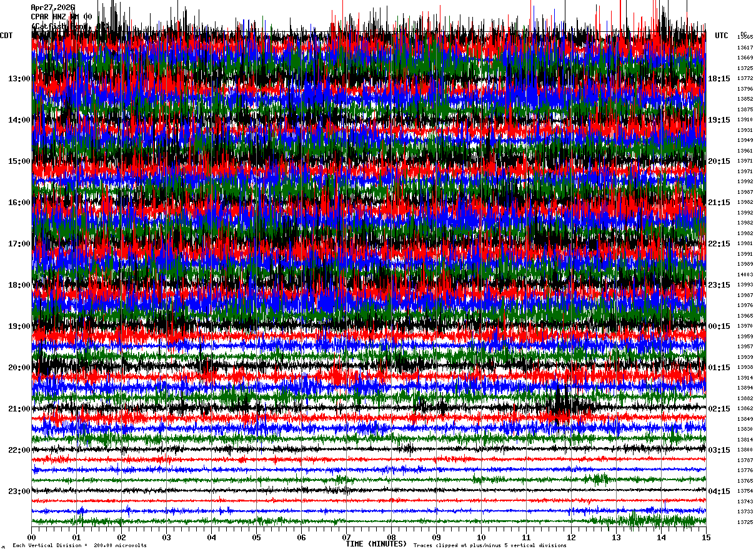Click the DC value 13862
The height and width of the screenshot is (554, 756).
point(745,409)
